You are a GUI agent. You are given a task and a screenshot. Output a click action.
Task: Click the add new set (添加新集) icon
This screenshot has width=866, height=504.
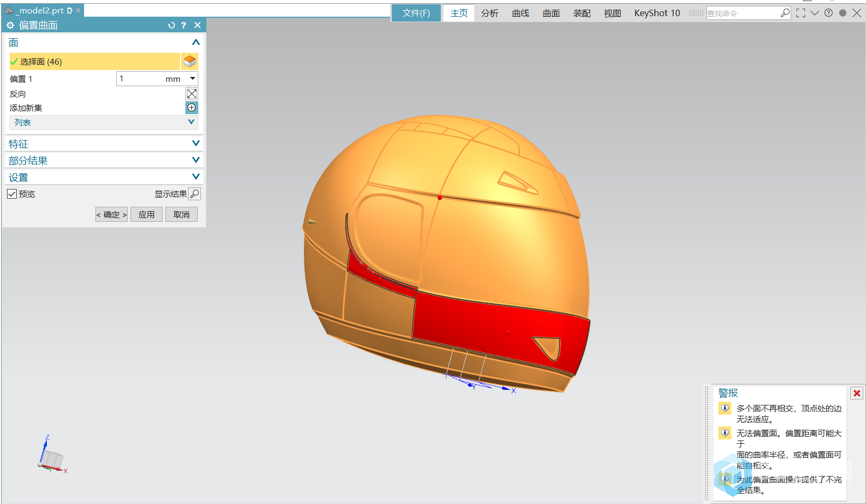point(192,108)
